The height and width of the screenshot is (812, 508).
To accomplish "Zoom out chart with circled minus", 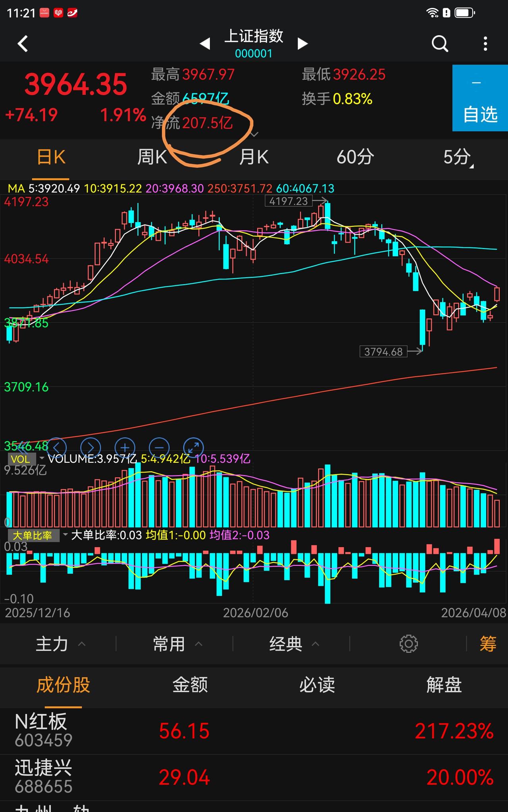I will 159,448.
